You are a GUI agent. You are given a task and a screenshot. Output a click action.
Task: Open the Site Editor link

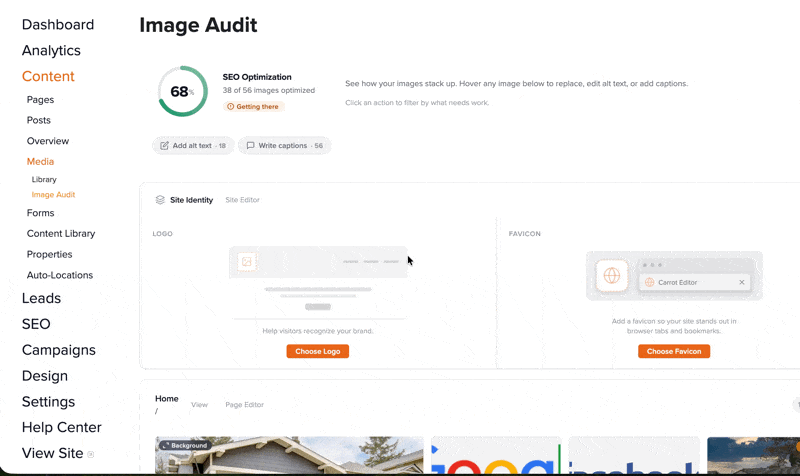pos(242,200)
